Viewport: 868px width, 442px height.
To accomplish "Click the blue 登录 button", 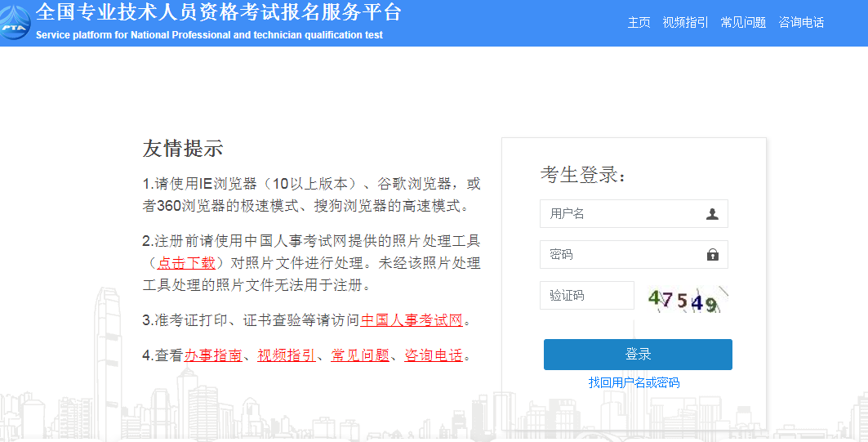I will coord(638,355).
